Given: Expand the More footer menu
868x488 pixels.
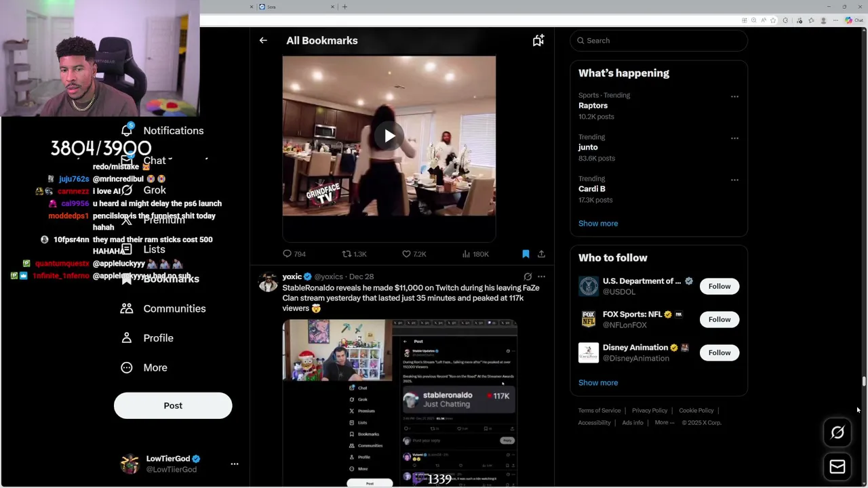Looking at the screenshot, I should (665, 423).
